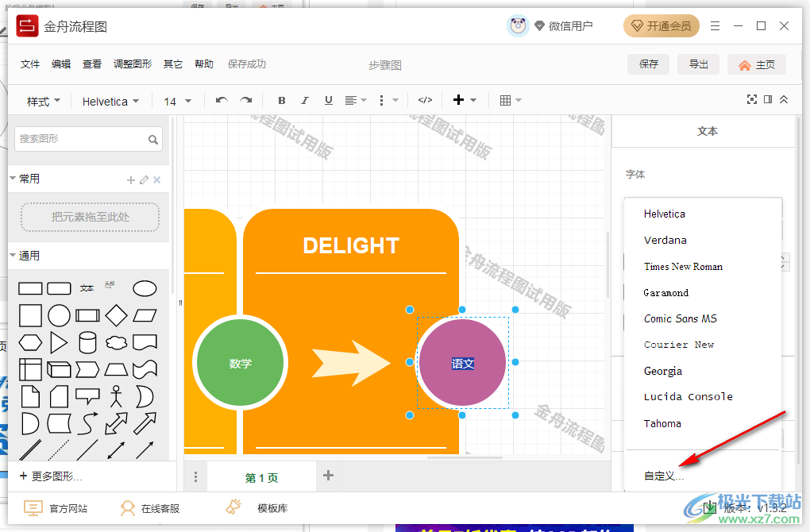
Task: Click the search magnifier in the shape search box
Action: 153,140
